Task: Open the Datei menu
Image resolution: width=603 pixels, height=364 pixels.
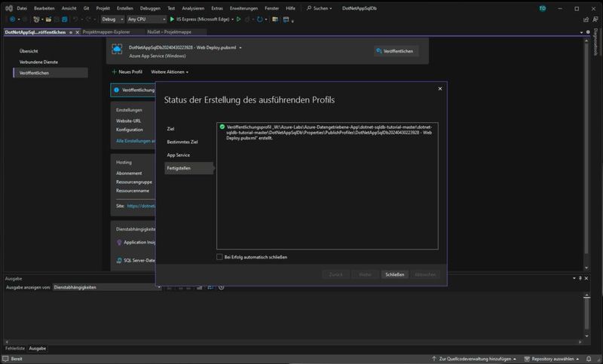Action: coord(22,8)
